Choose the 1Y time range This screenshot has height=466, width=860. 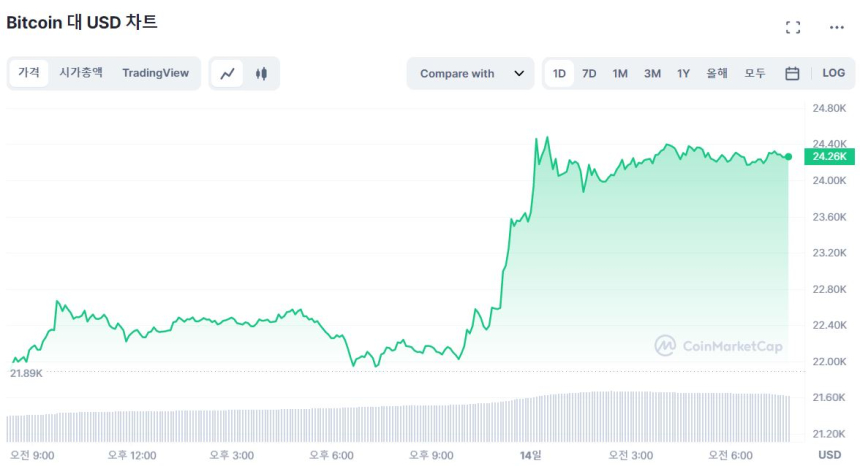683,73
